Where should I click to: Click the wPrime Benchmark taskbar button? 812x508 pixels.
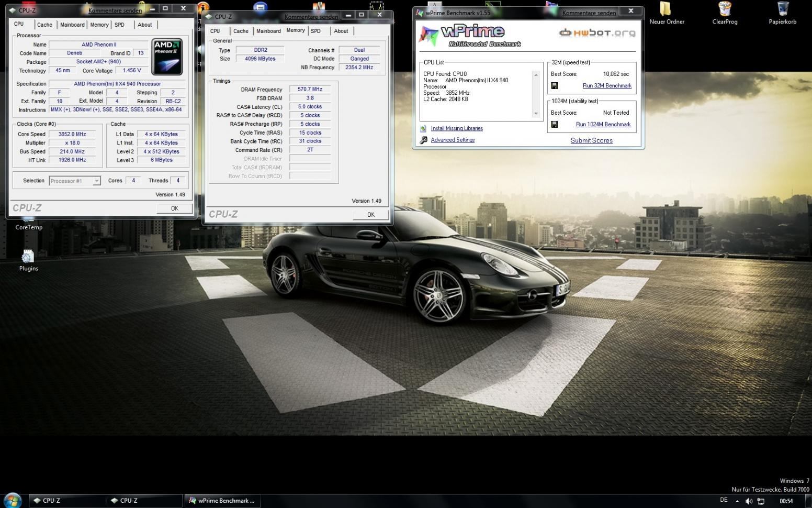222,501
